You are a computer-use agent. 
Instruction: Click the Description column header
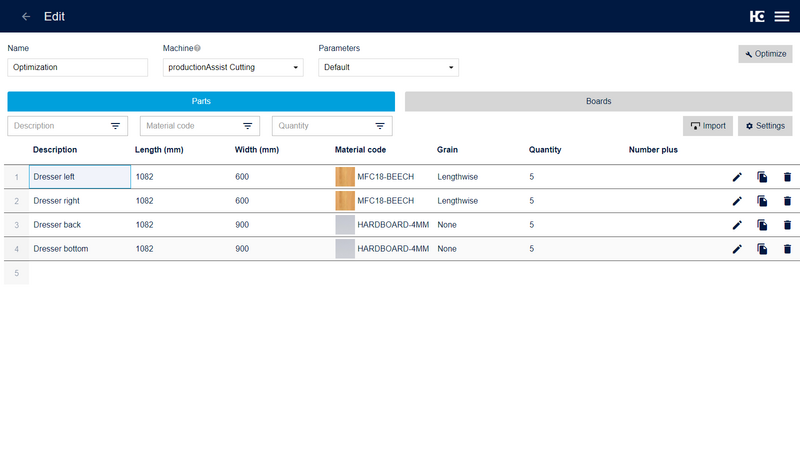pyautogui.click(x=55, y=150)
